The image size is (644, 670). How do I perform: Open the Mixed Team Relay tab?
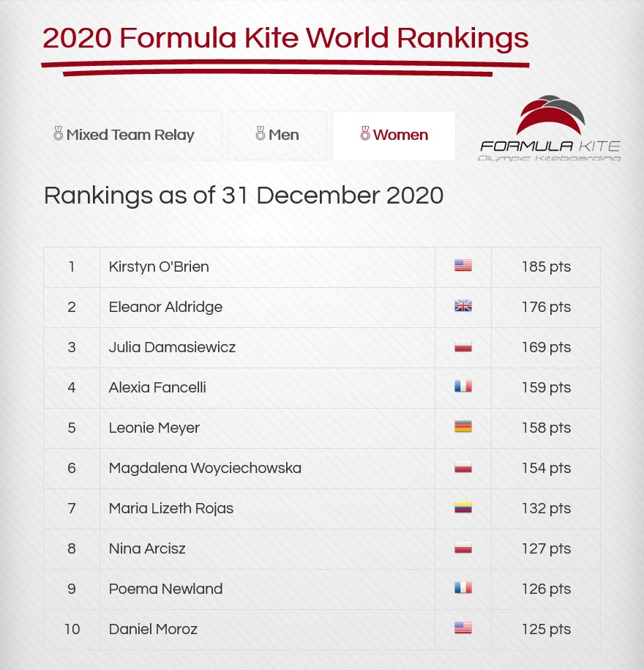coord(132,135)
